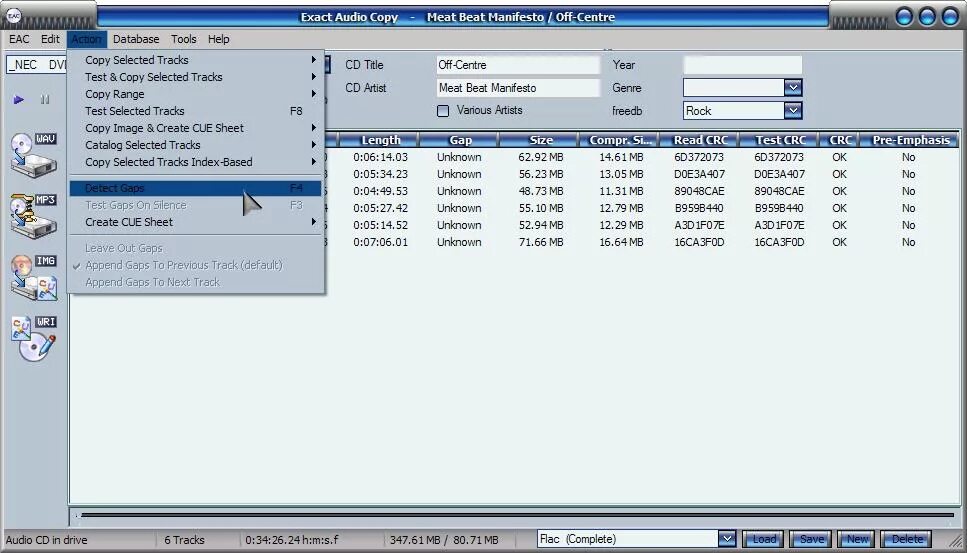Image resolution: width=967 pixels, height=553 pixels.
Task: Click the play button in the sidebar
Action: click(x=19, y=99)
